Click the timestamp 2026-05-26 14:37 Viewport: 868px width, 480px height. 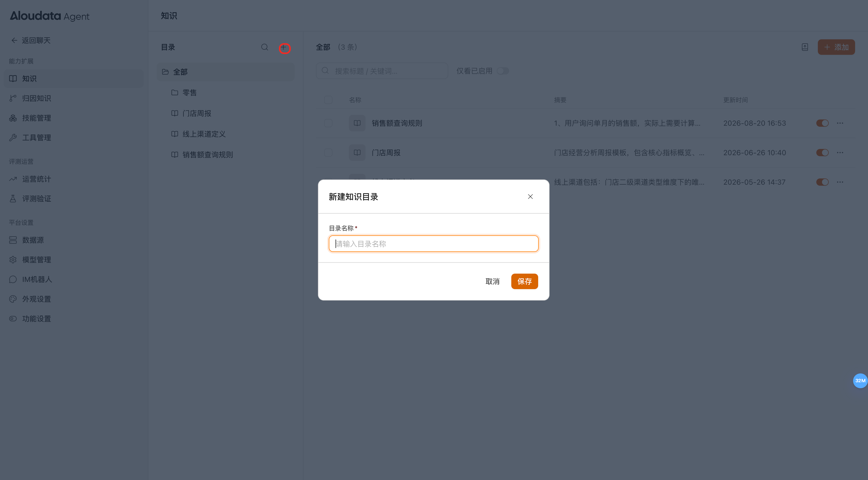pos(754,182)
